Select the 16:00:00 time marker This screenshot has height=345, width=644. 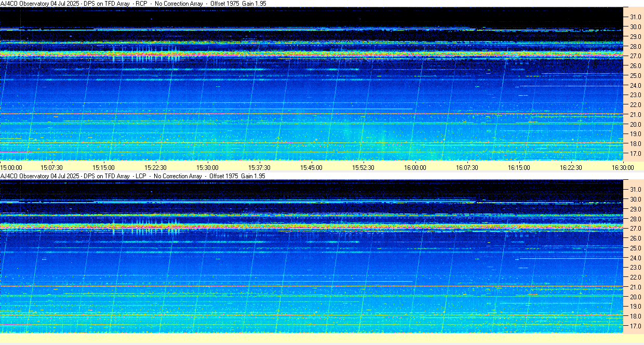click(x=415, y=167)
